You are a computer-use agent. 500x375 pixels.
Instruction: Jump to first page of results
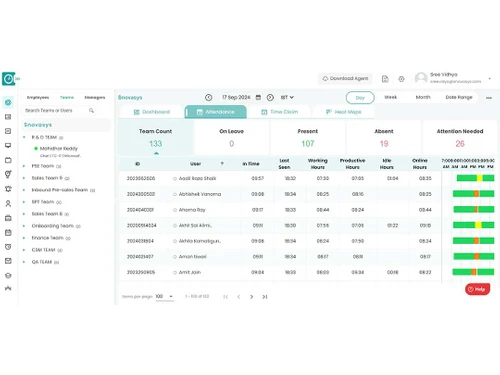226,297
